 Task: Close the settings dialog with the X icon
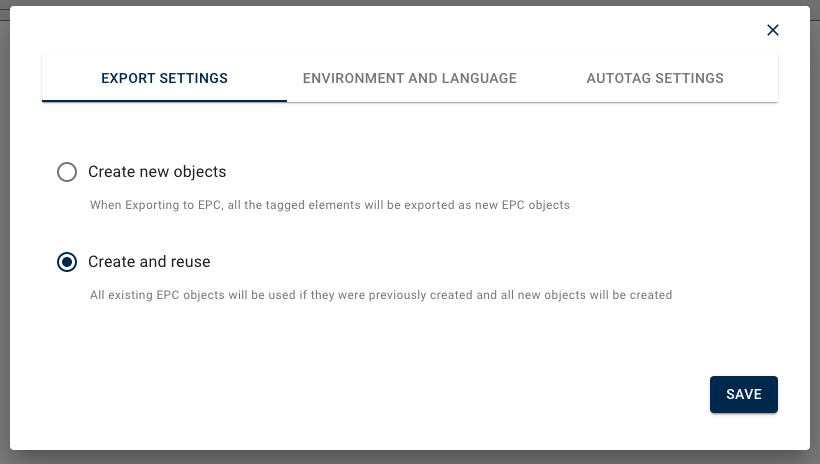772,30
